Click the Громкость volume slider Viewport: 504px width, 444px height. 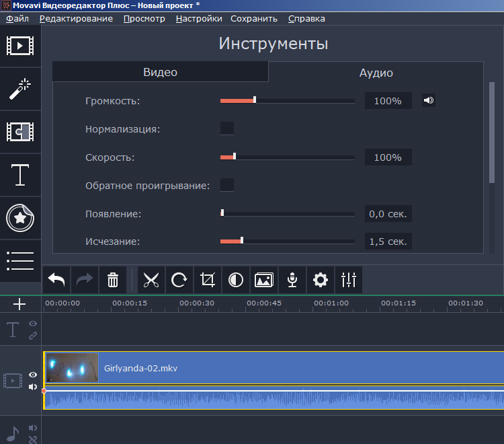click(x=287, y=101)
